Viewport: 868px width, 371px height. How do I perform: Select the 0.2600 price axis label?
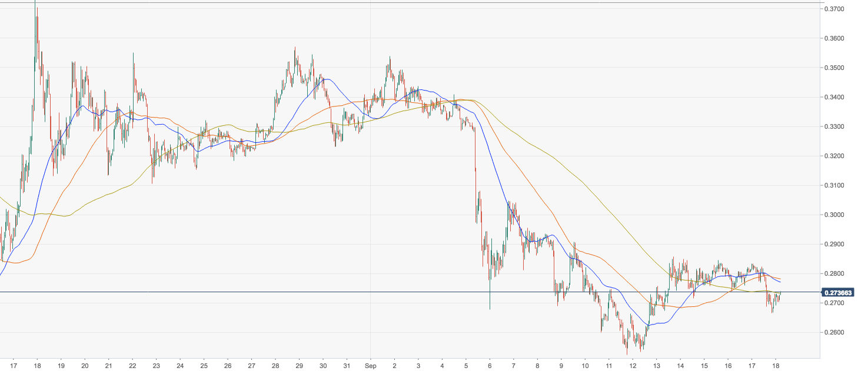(836, 333)
